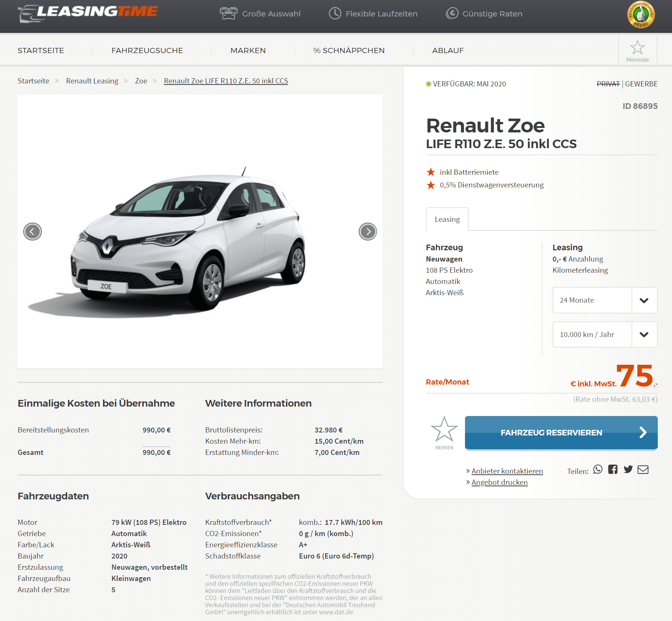Click the Bereitstellungskosten 990,00 € value

[x=156, y=430]
